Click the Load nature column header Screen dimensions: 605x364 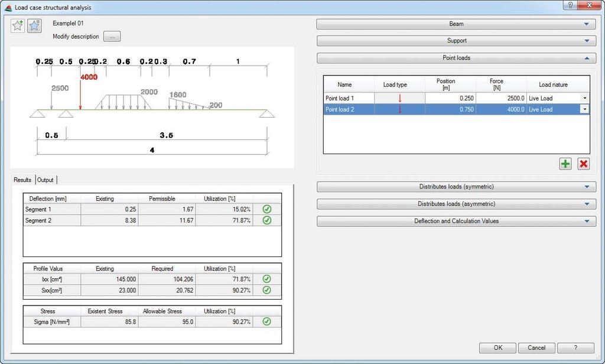tap(558, 84)
